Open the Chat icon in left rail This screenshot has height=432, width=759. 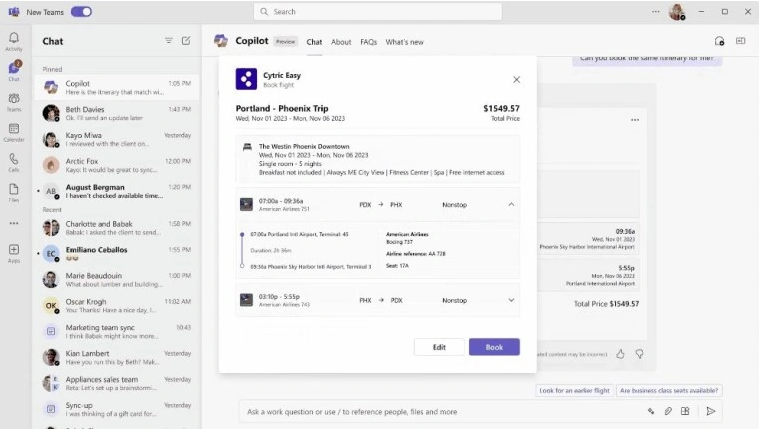(14, 68)
